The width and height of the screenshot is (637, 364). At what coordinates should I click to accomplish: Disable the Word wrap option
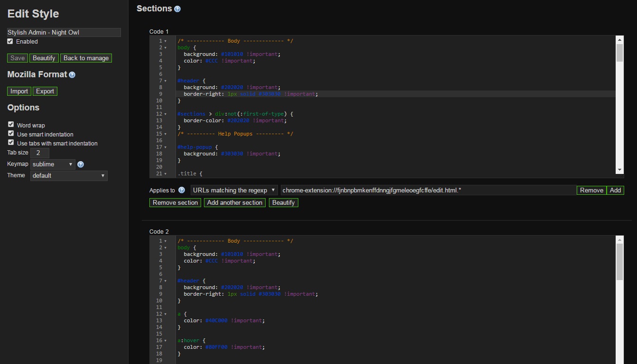point(11,125)
